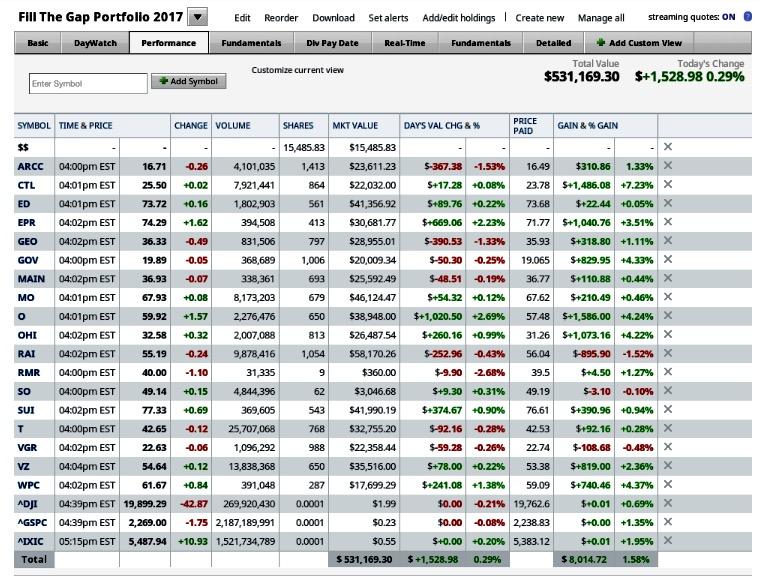The height and width of the screenshot is (576, 758).
Task: Click the Edit portfolio link
Action: [x=242, y=18]
